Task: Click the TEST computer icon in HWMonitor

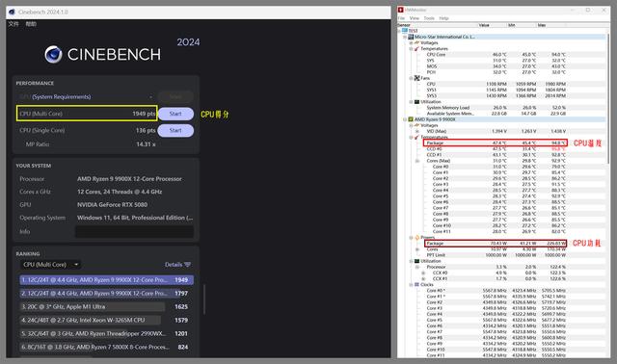Action: click(405, 31)
